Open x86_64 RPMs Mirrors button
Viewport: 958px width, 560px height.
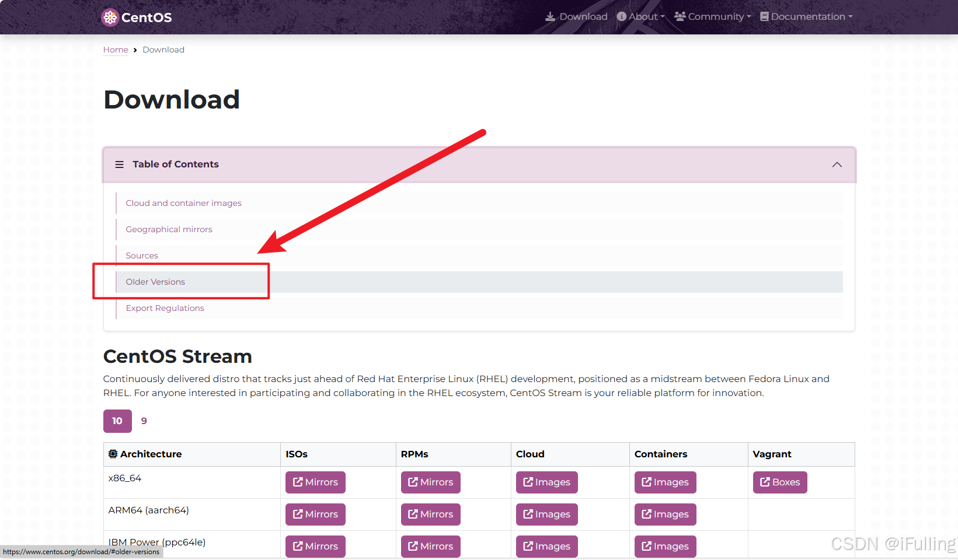coord(431,482)
